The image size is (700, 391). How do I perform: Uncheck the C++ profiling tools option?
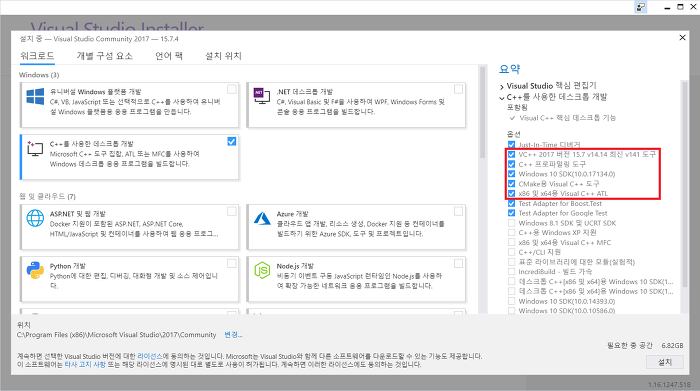512,164
